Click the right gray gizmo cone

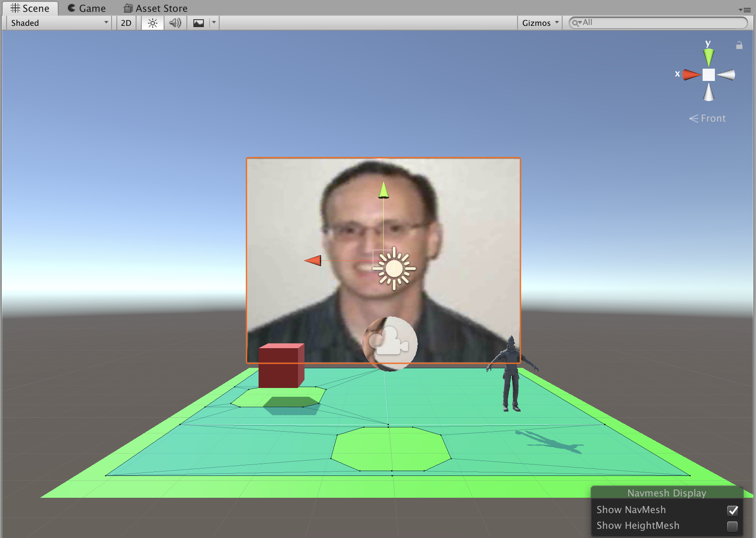726,75
